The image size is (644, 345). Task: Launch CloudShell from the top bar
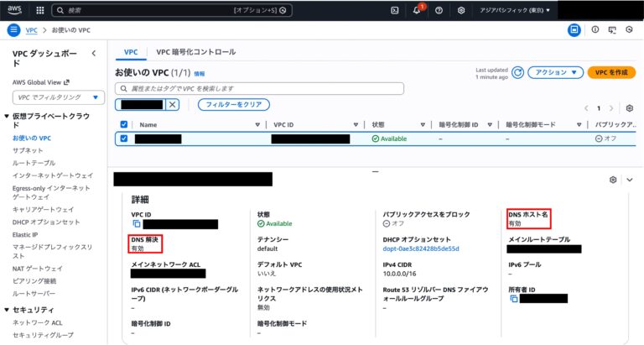pos(395,10)
